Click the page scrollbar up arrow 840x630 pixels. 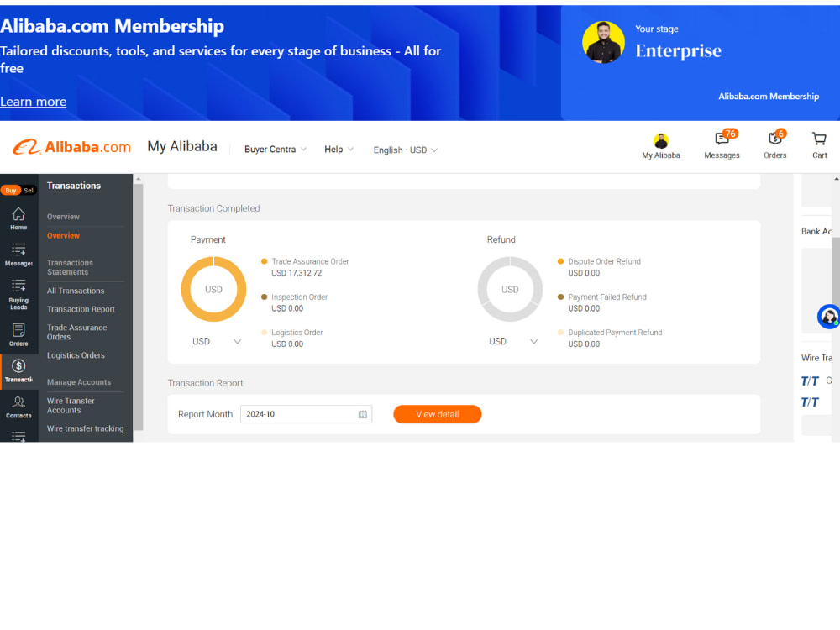(x=837, y=179)
